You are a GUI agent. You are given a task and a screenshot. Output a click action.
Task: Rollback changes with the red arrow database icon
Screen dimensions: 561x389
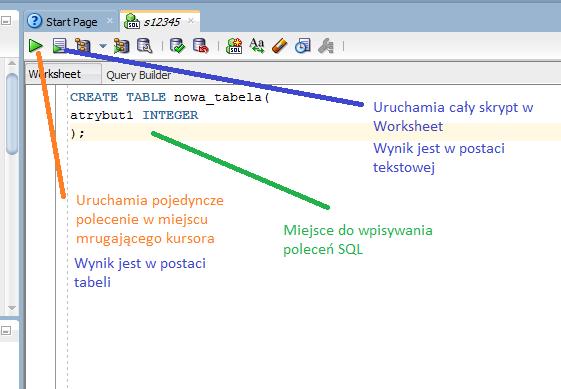[201, 46]
